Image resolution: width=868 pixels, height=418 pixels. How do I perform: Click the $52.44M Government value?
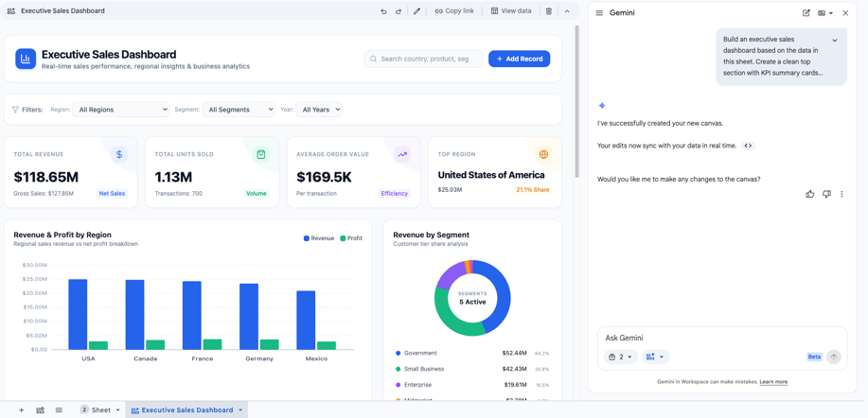(x=514, y=353)
